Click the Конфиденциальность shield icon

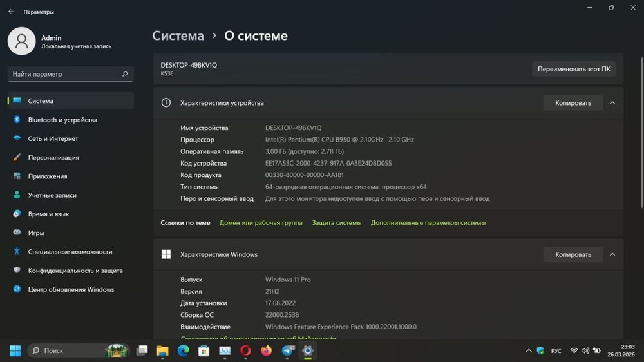tap(17, 271)
